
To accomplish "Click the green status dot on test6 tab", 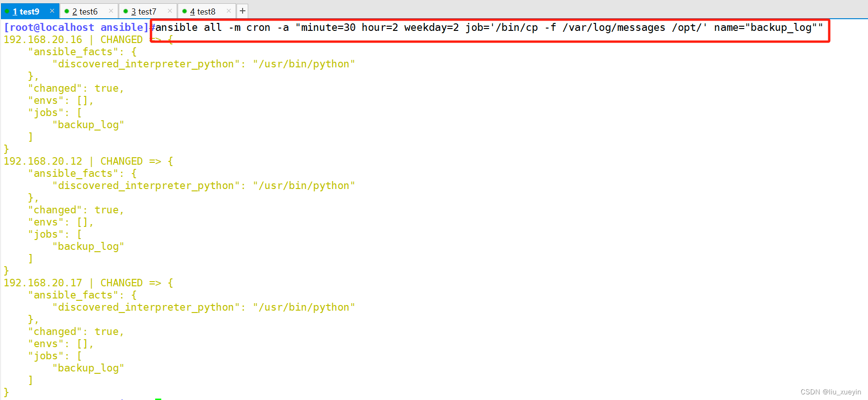I will coord(67,11).
